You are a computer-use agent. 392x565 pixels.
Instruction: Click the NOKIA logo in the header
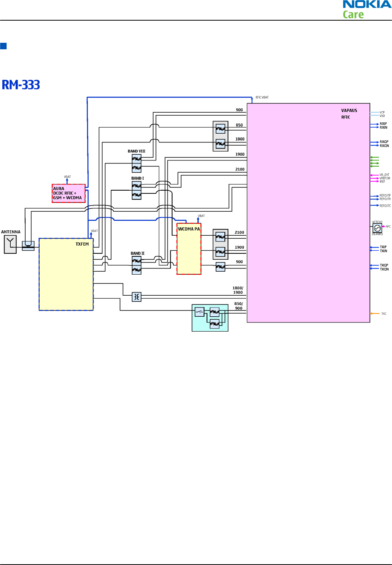coord(367,4)
